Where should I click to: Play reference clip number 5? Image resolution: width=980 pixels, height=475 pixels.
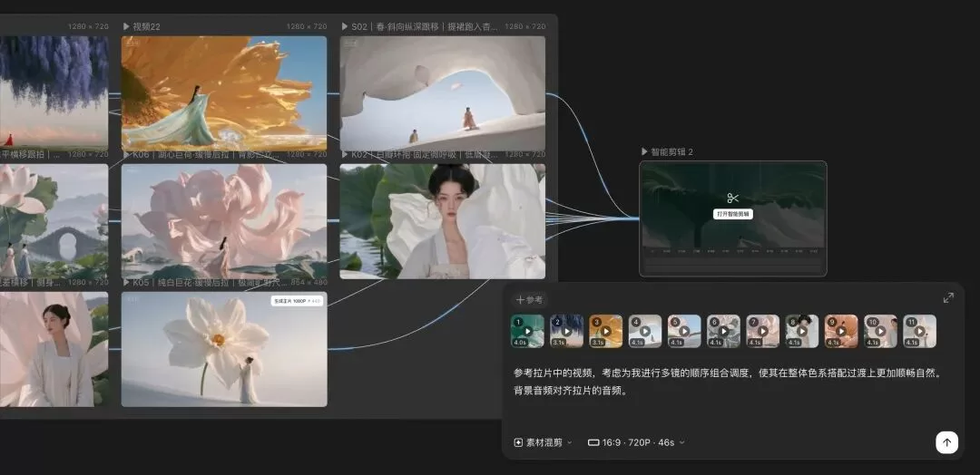684,331
